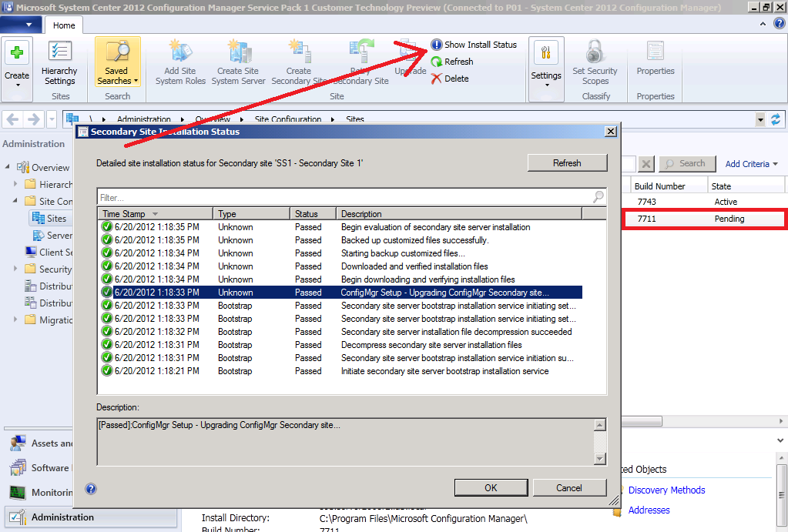The width and height of the screenshot is (788, 532).
Task: Click Cancel in the status dialog
Action: (569, 488)
